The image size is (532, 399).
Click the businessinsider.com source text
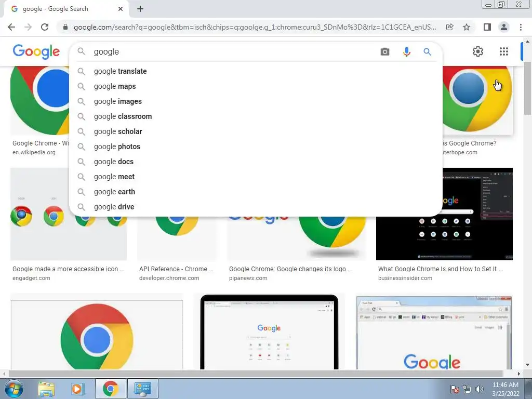coord(405,278)
